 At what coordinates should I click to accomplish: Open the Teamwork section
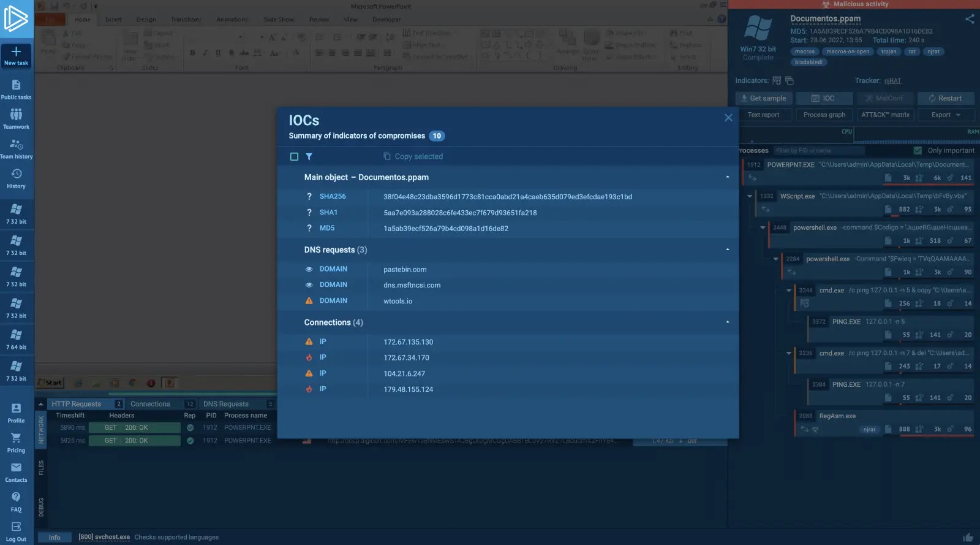click(x=17, y=119)
